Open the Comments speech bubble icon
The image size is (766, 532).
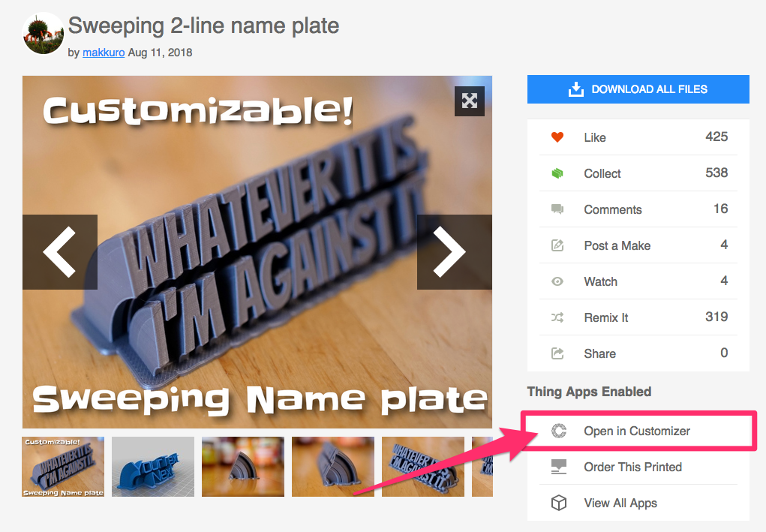pos(557,209)
